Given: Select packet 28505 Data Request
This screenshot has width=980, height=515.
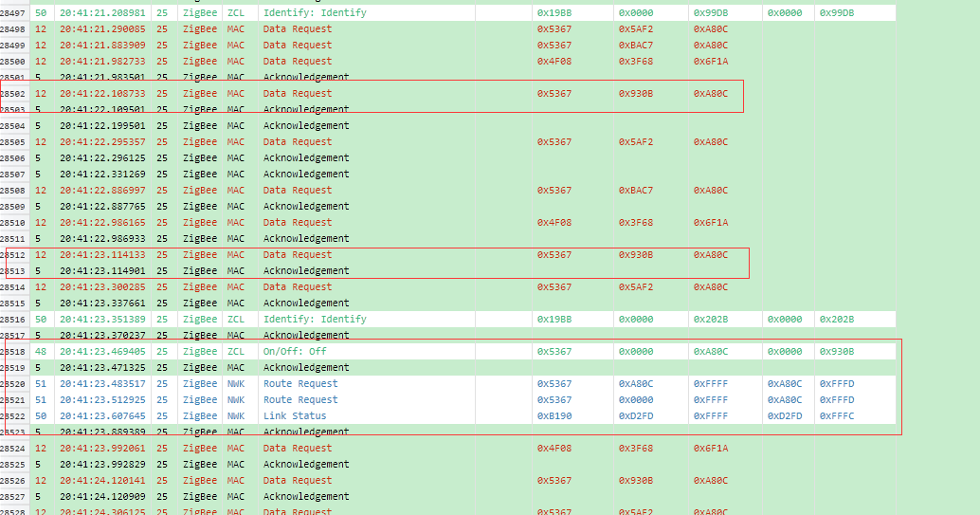Looking at the screenshot, I should [x=298, y=142].
